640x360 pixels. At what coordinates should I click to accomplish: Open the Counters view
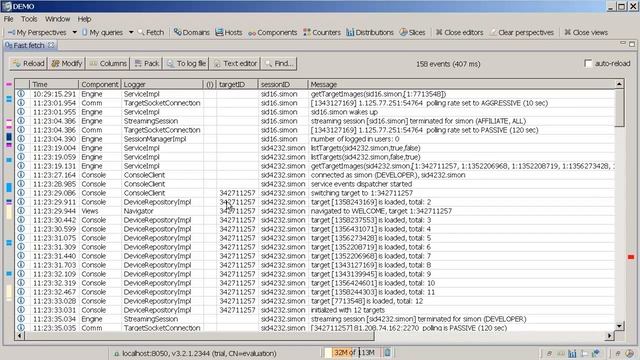322,32
